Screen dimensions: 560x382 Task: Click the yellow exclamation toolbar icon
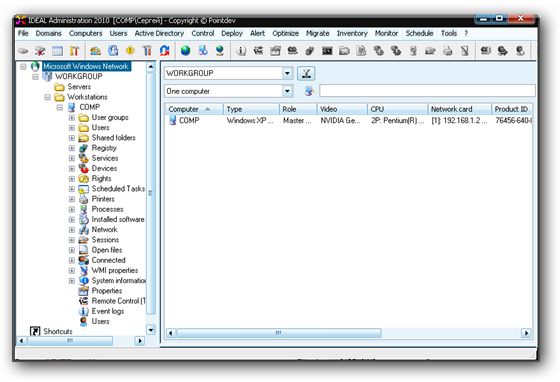click(x=130, y=51)
